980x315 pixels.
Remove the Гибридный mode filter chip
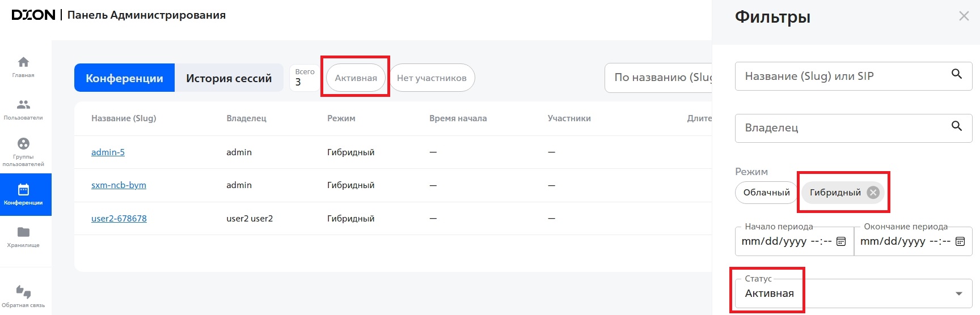(873, 193)
